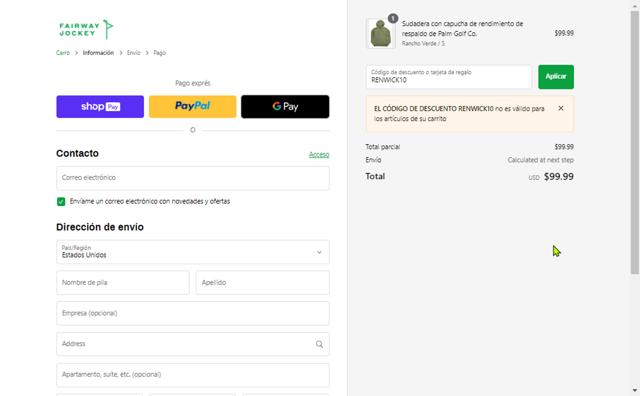
Task: Click the address search magnifier icon
Action: click(x=319, y=344)
